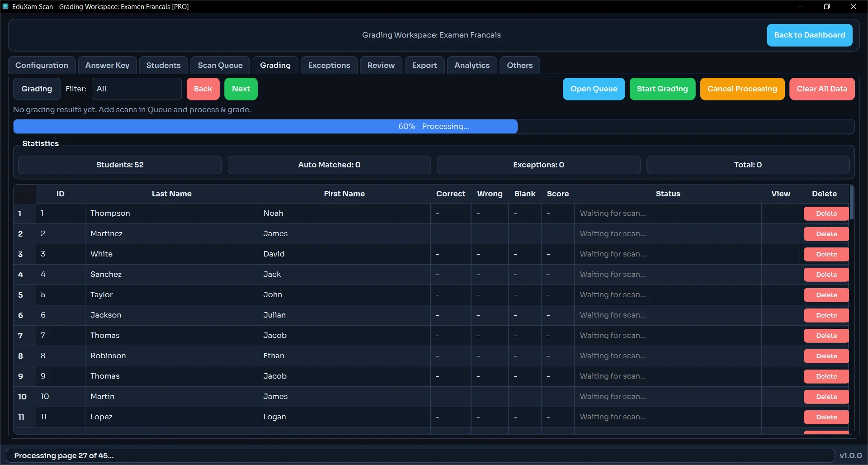Delete the Robinson Ethan entry

tap(826, 356)
